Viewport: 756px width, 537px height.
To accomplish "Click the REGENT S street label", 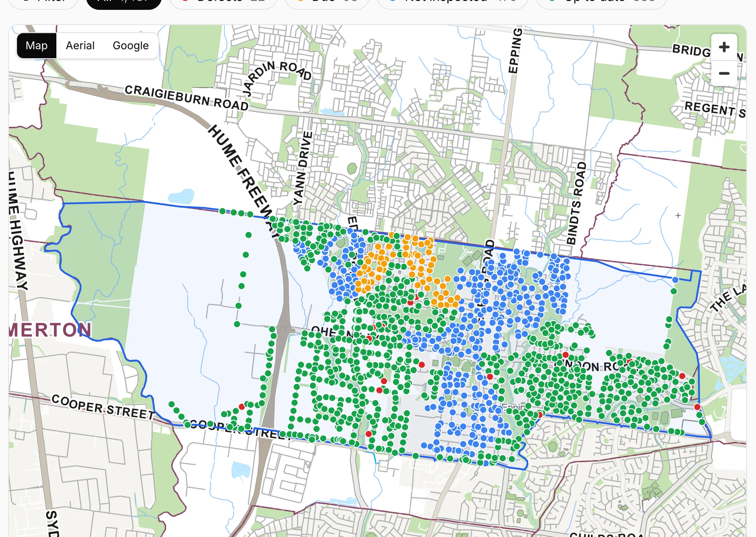I will coord(715,110).
